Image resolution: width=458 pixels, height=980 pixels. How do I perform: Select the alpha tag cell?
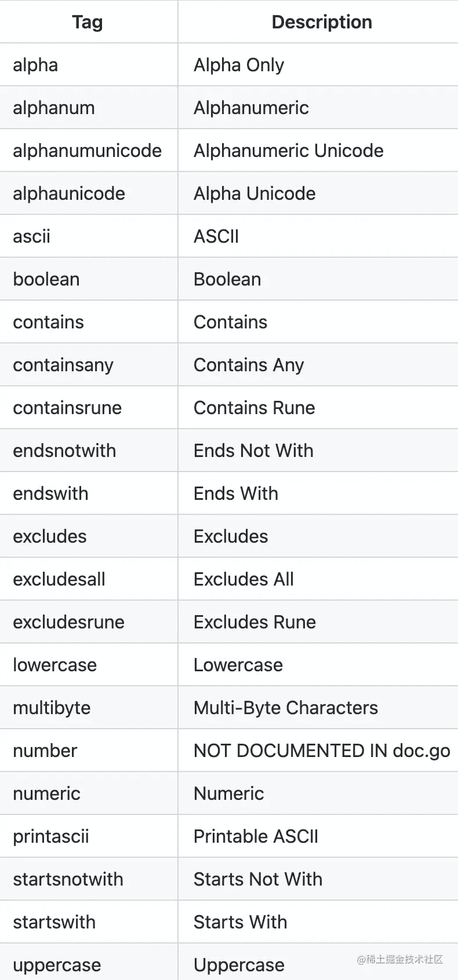pos(35,65)
